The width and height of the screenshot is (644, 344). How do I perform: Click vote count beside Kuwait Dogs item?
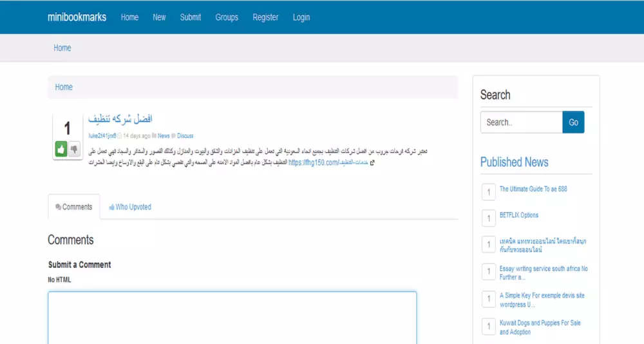[x=489, y=327]
